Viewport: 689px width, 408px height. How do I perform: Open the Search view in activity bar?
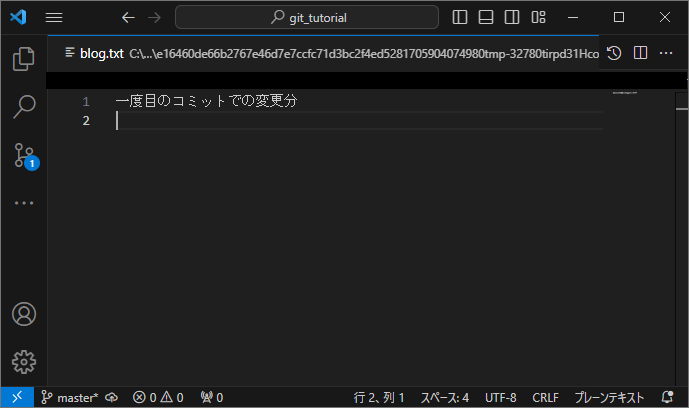[24, 107]
